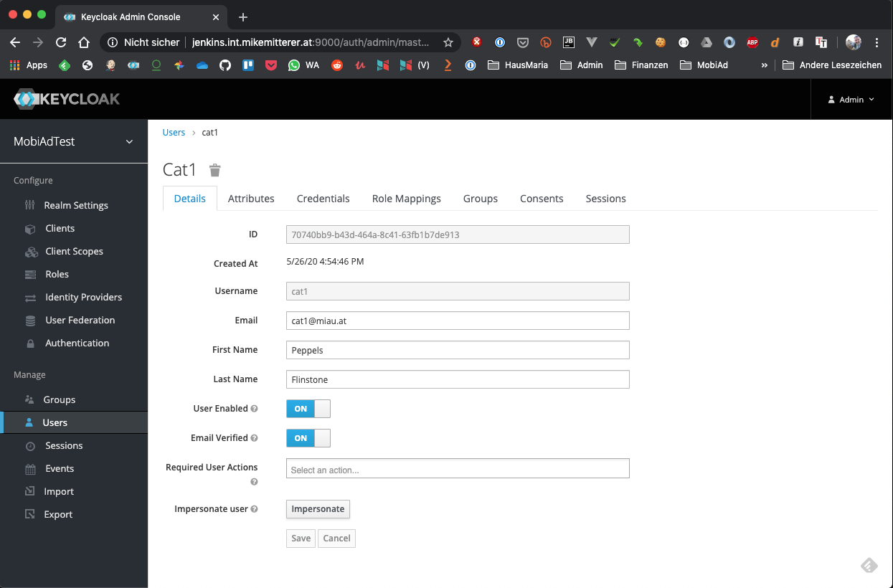The image size is (893, 588).
Task: Expand MobiAdTest realm selector
Action: point(74,141)
